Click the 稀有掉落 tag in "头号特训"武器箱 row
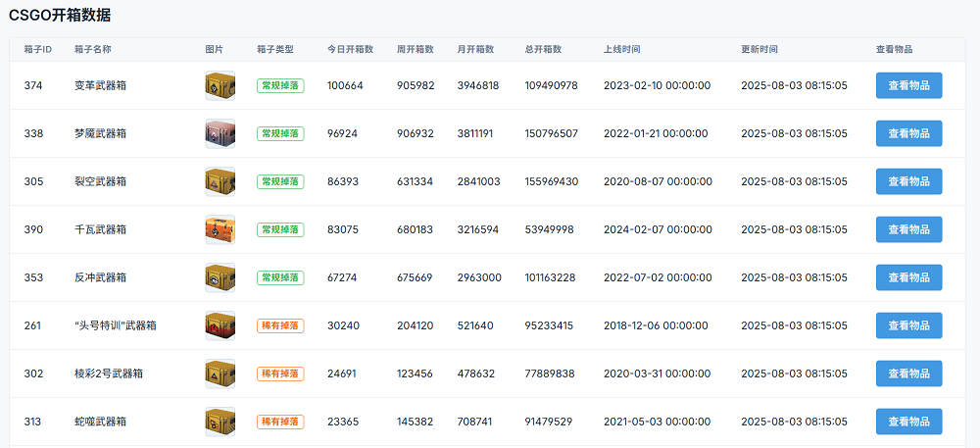 (280, 325)
